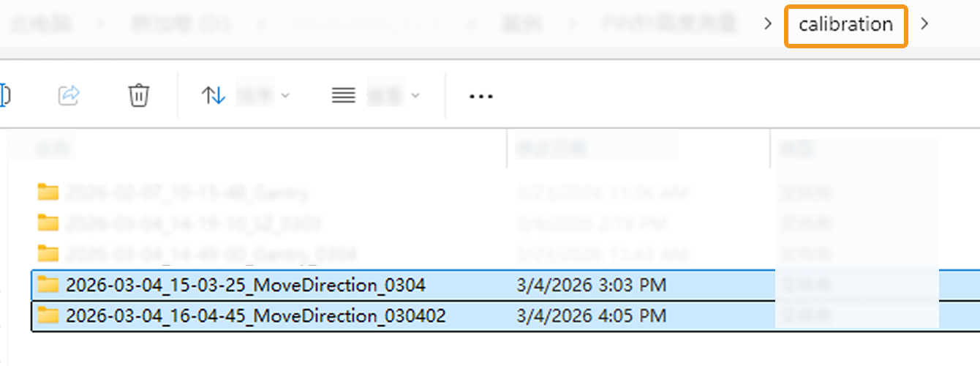Click the 3/4/2026 4:05 PM date cell
Image resolution: width=980 pixels, height=366 pixels.
tap(591, 315)
